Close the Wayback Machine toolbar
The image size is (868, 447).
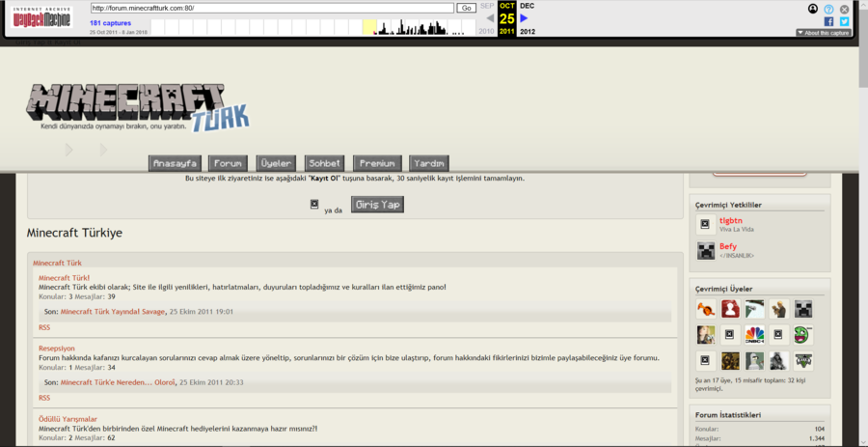[x=844, y=9]
